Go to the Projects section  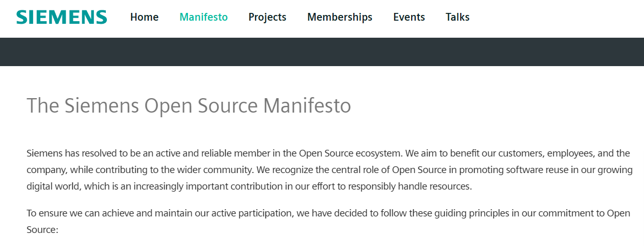click(267, 17)
